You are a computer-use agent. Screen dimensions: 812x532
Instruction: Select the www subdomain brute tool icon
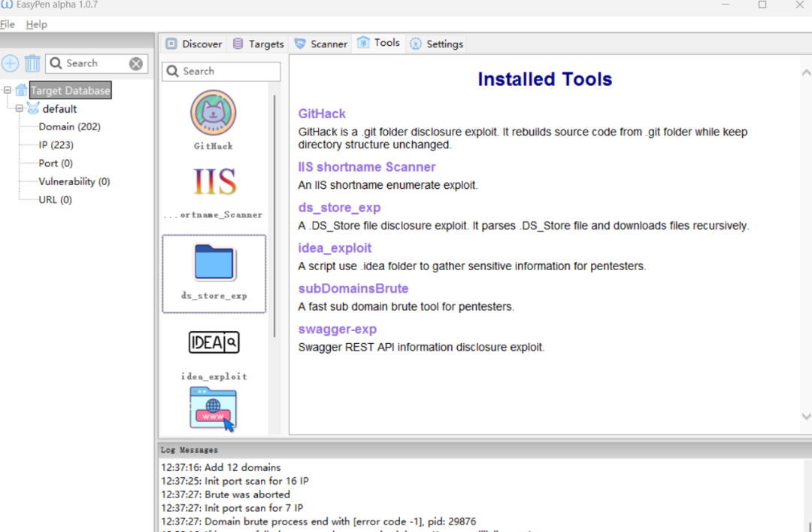click(213, 409)
